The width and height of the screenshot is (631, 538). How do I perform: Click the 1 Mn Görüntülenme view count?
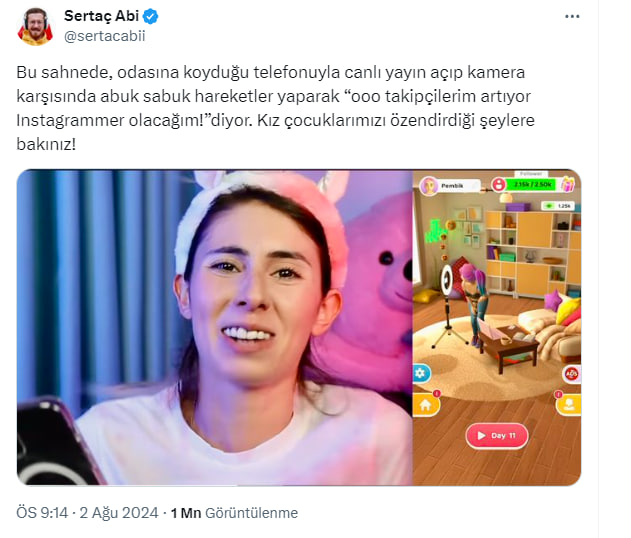tap(234, 513)
